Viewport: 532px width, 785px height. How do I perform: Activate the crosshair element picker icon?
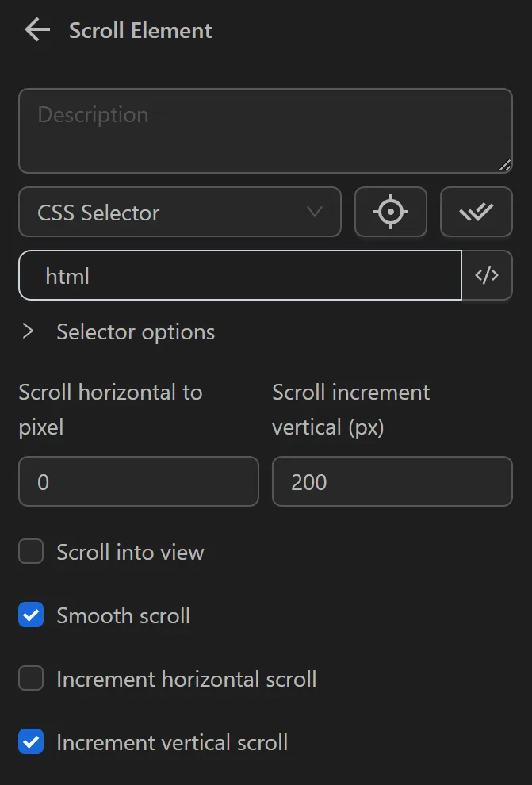click(391, 212)
